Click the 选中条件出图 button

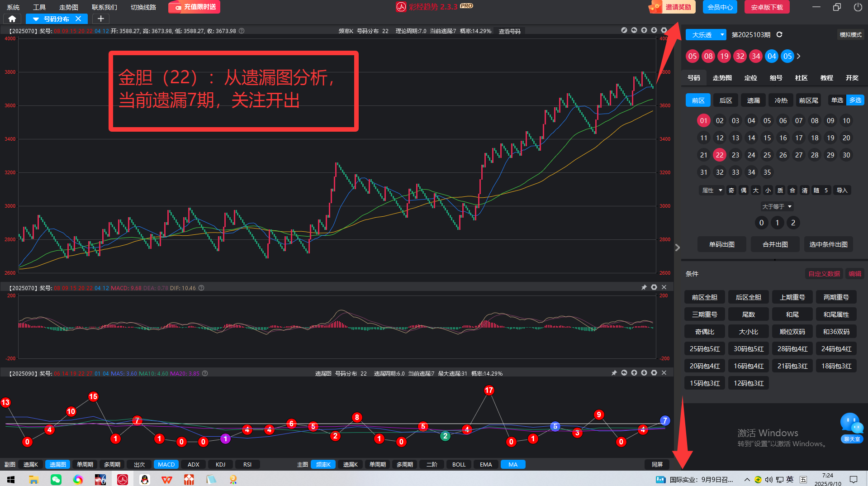pyautogui.click(x=828, y=244)
